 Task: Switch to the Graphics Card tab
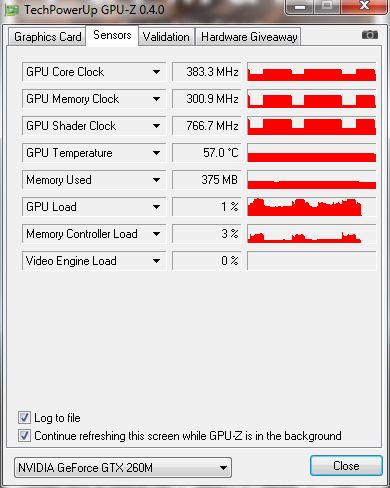47,37
